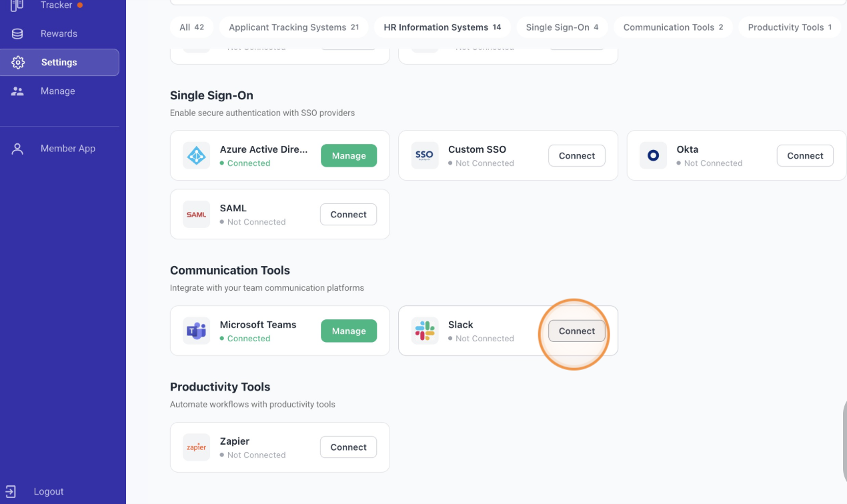Click the Logout icon at sidebar bottom
The image size is (847, 504).
click(11, 491)
